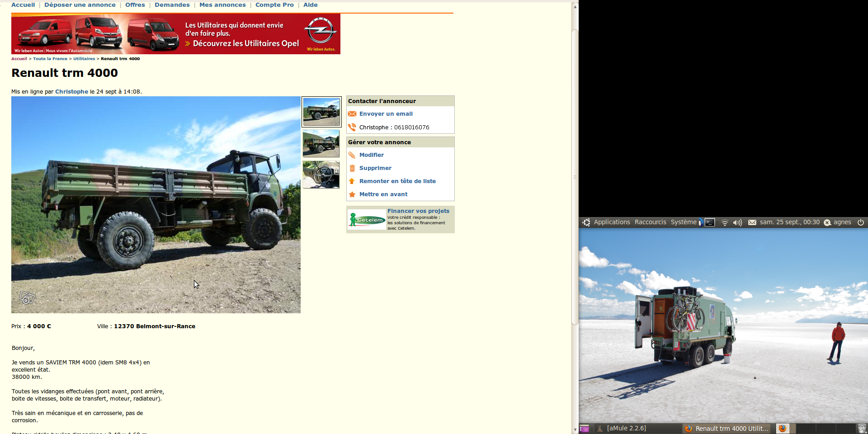Click the trash icon beside Supprimer
The width and height of the screenshot is (868, 434).
coord(352,168)
